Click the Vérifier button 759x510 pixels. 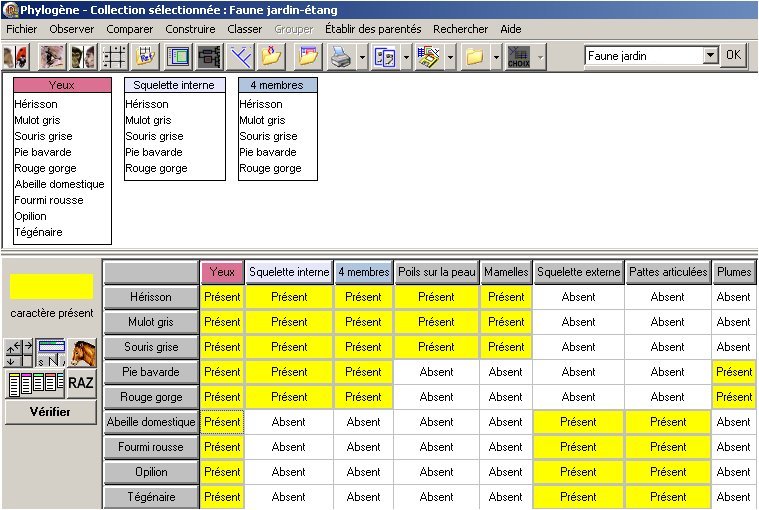pyautogui.click(x=50, y=412)
